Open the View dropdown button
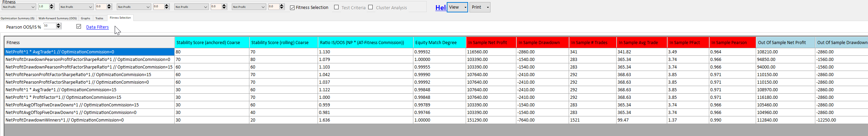Screen dimensions: 868x136 coord(457,7)
